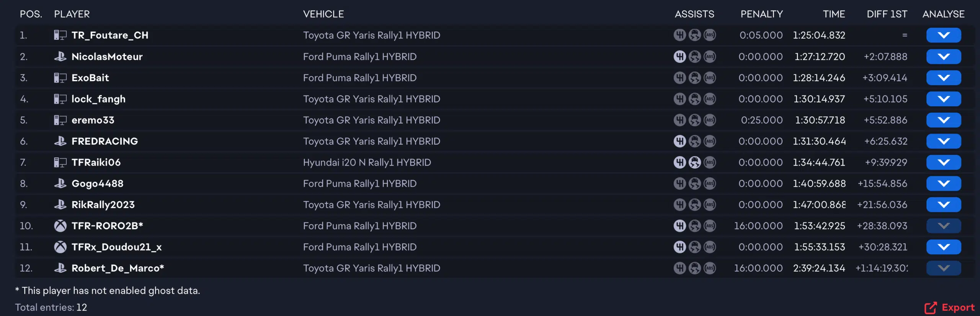The height and width of the screenshot is (316, 980).
Task: Select player name Gogo4488
Action: coord(97,184)
